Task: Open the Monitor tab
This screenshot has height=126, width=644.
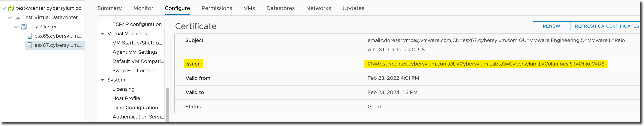Action: [143, 8]
